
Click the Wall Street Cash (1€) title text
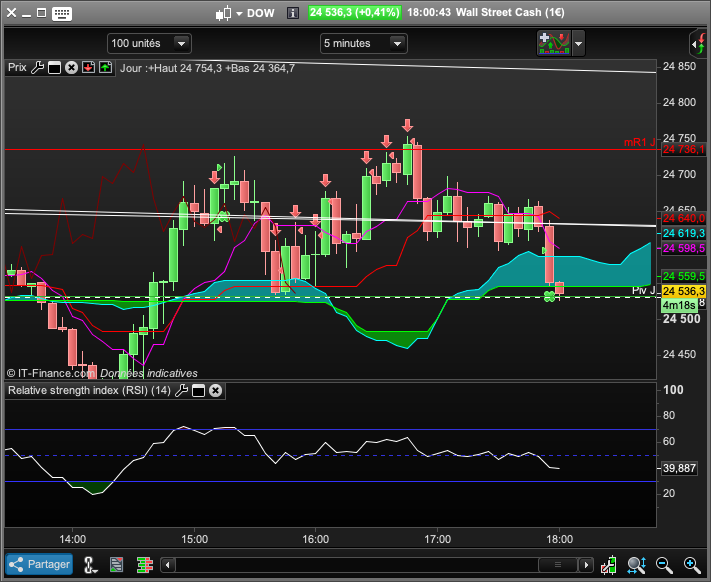point(510,12)
